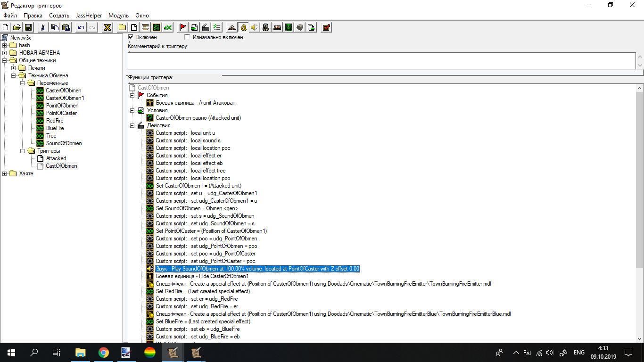The width and height of the screenshot is (644, 362).
Task: Open a map using the folder icon
Action: coord(17,27)
